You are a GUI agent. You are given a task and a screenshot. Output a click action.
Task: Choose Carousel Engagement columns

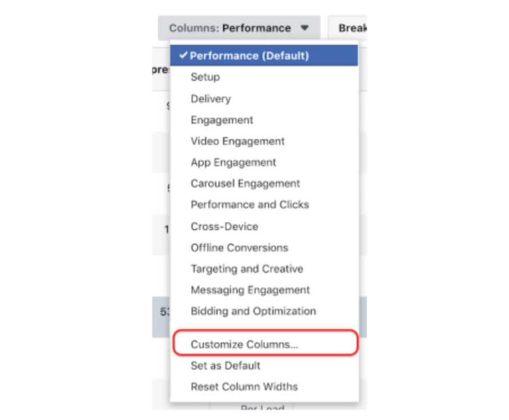246,184
